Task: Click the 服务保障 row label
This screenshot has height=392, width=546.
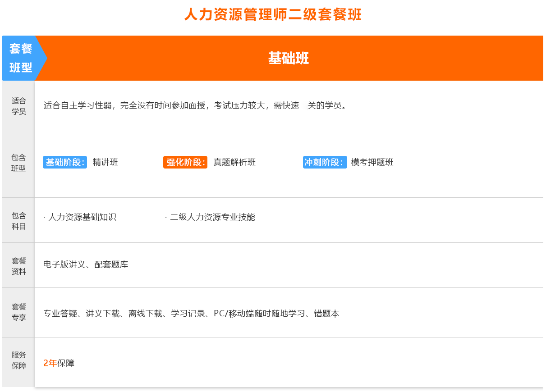Action: [18, 360]
